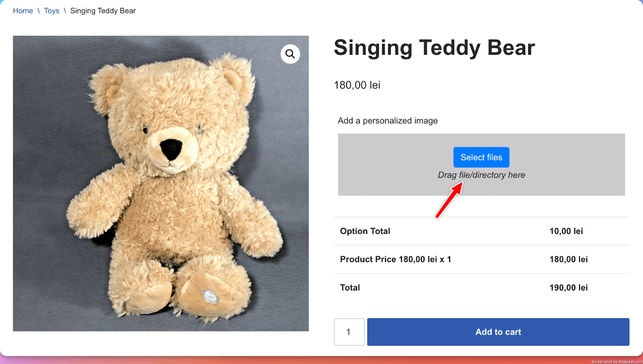Click the magnifier zoom icon on image
The width and height of the screenshot is (643, 364).
pos(290,54)
